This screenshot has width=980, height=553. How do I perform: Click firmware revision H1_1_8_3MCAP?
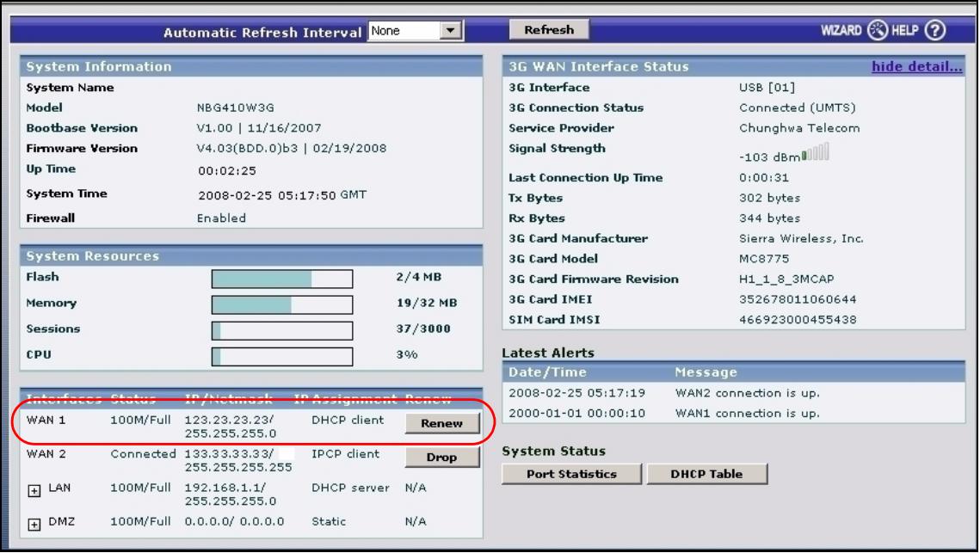point(786,280)
